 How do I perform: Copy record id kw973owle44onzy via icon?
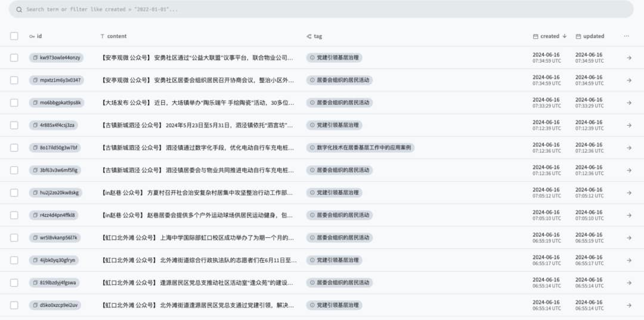point(35,58)
